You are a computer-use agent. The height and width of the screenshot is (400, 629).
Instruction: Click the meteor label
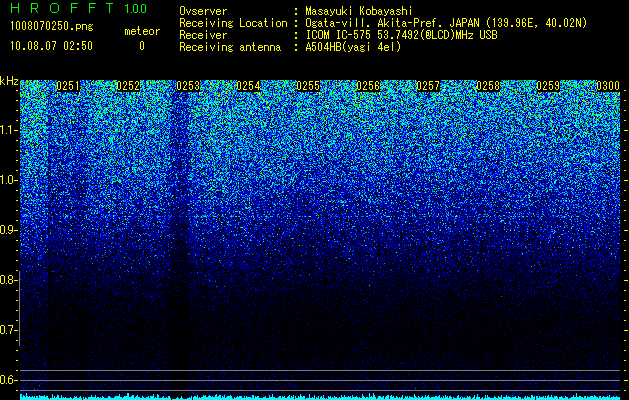pos(142,31)
